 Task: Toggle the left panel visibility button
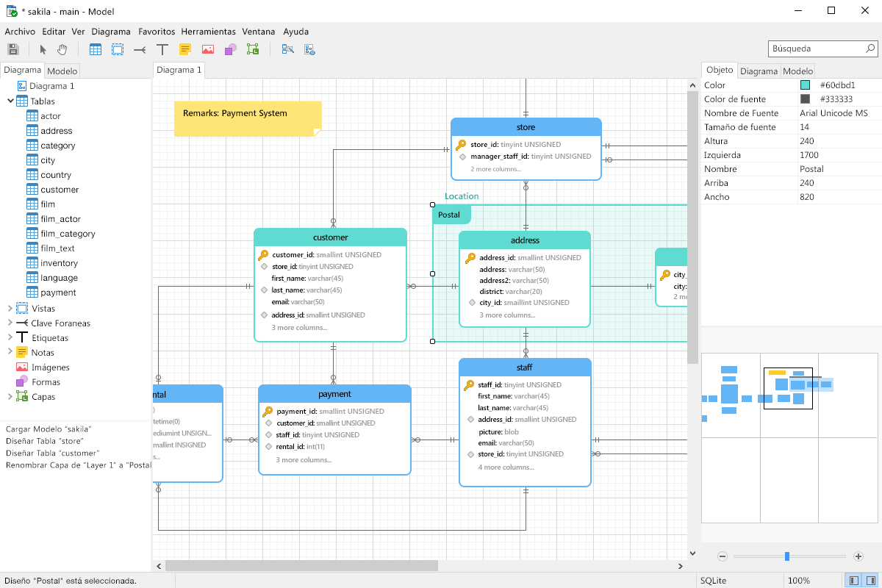tap(853, 581)
